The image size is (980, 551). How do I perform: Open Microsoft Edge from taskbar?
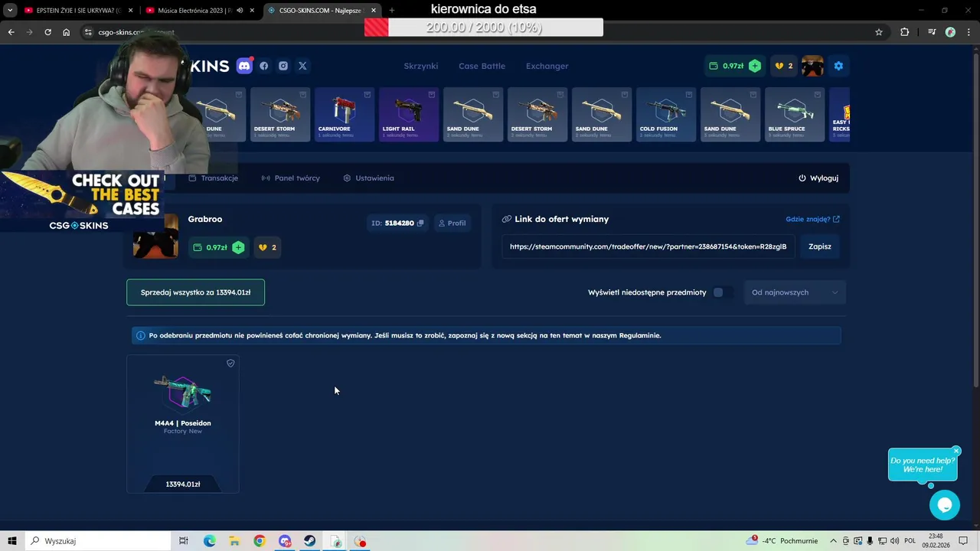coord(209,541)
